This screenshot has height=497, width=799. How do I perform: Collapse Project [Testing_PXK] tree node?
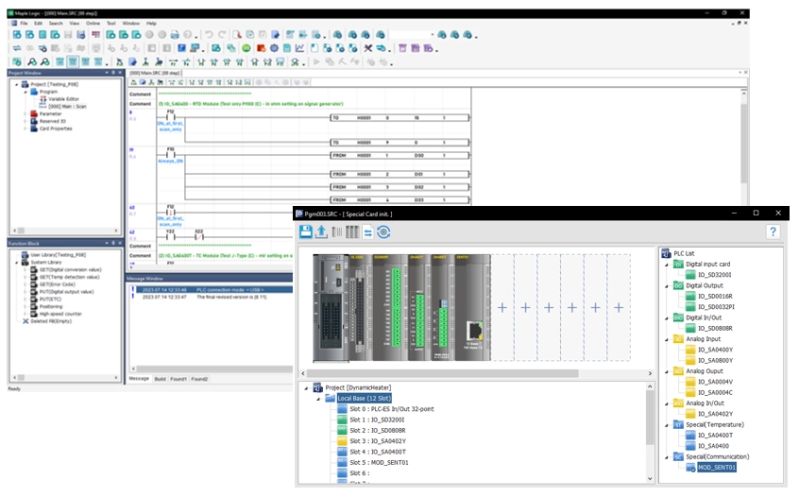coord(17,84)
